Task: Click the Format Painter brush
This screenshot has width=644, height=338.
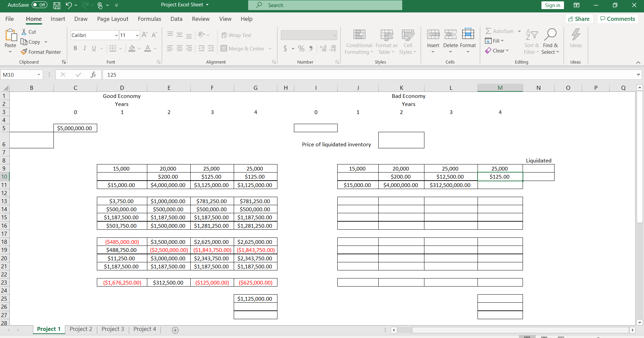Action: tap(24, 52)
